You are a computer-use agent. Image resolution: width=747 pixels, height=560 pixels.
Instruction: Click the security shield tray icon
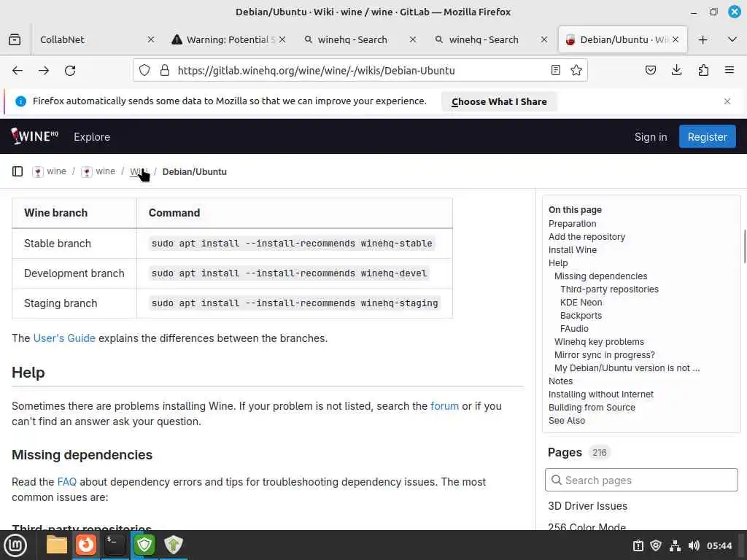pos(656,545)
